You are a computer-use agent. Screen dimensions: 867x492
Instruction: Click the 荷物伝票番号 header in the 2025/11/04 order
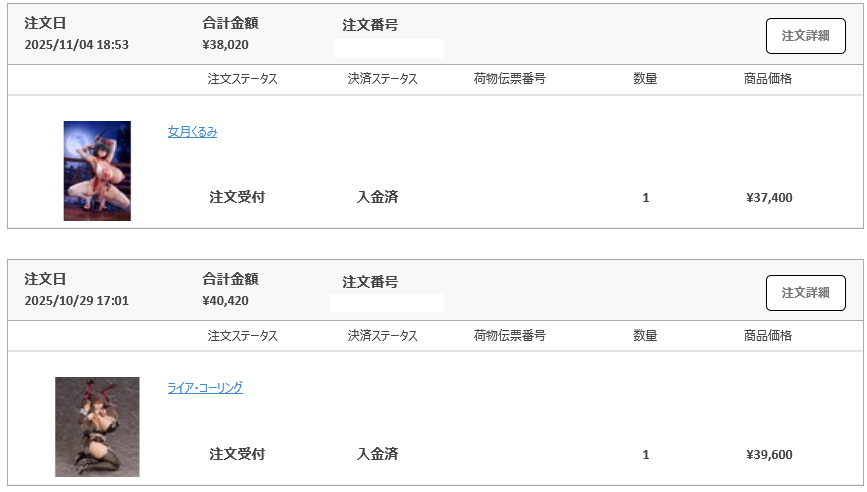click(x=509, y=79)
